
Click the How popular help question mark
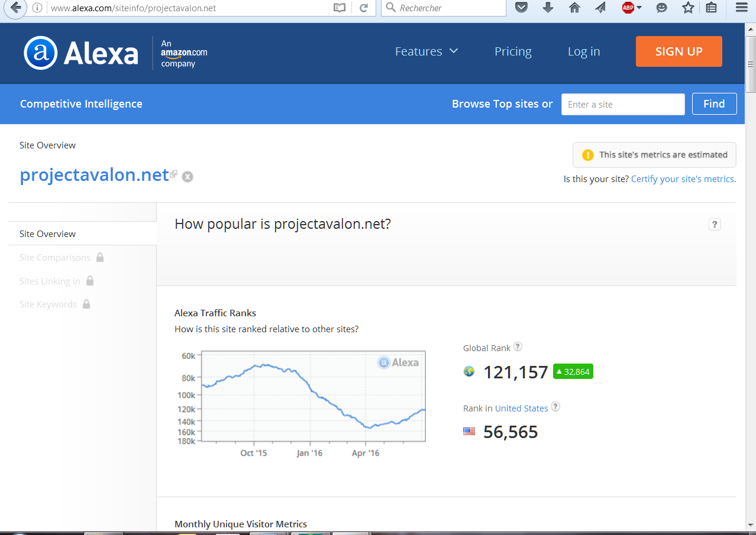[715, 224]
